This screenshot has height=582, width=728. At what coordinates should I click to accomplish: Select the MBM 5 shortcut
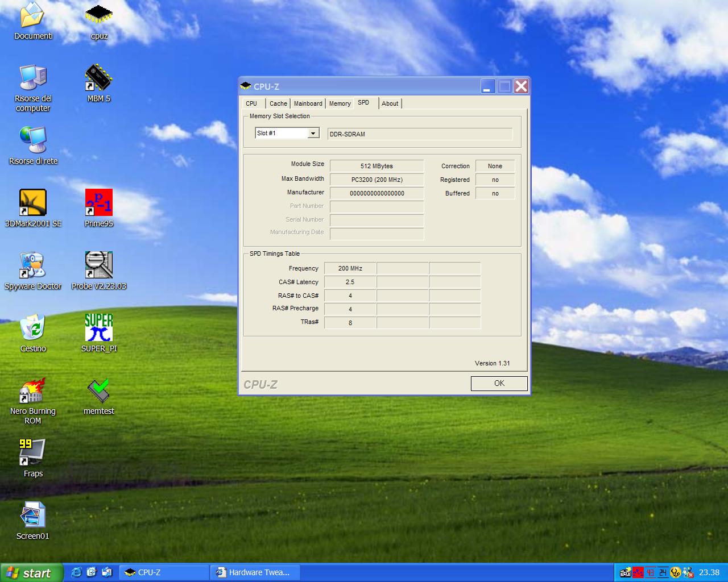click(99, 83)
